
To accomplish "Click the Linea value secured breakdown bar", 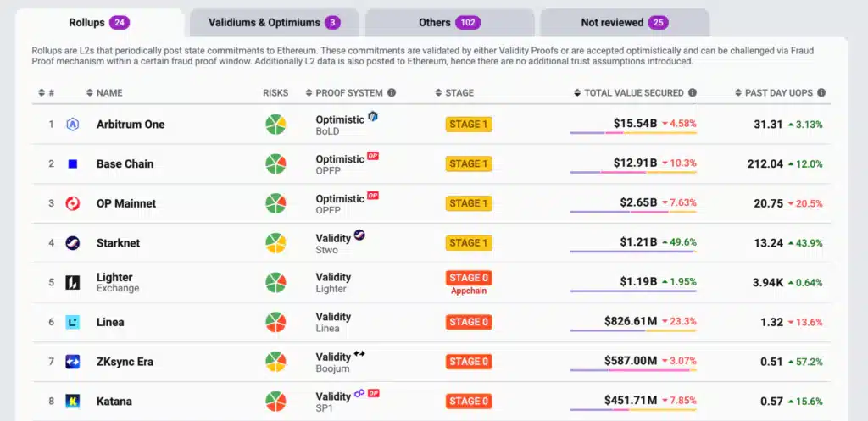I will pyautogui.click(x=633, y=330).
